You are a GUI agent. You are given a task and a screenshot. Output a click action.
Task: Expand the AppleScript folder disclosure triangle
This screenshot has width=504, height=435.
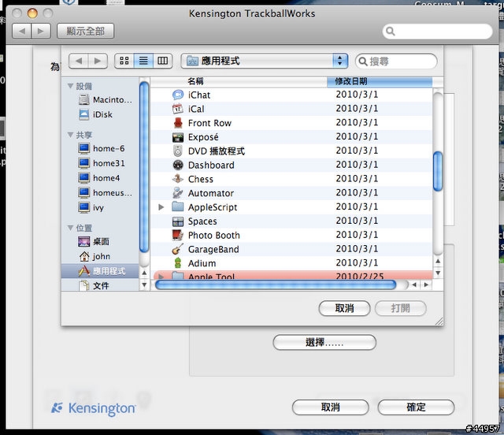[x=161, y=207]
